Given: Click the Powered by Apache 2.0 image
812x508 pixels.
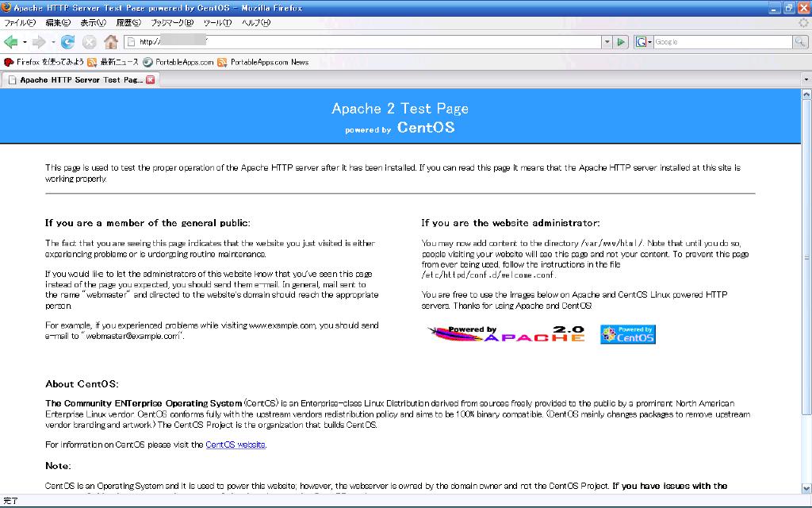Looking at the screenshot, I should point(507,334).
